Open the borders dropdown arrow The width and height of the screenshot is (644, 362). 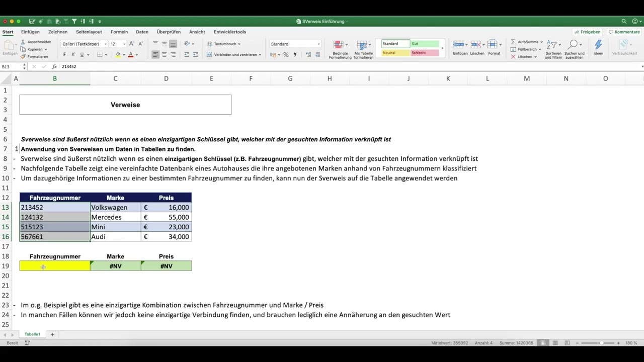(107, 54)
